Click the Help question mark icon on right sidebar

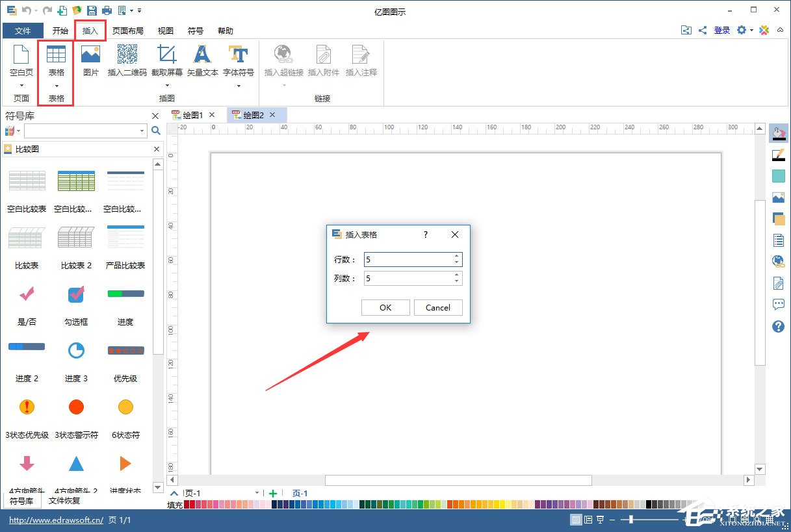click(x=778, y=326)
